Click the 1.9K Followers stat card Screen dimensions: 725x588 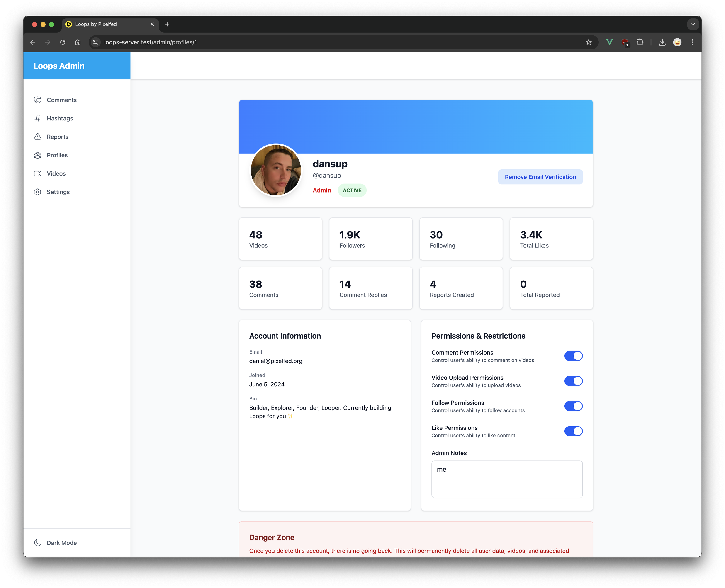tap(371, 239)
